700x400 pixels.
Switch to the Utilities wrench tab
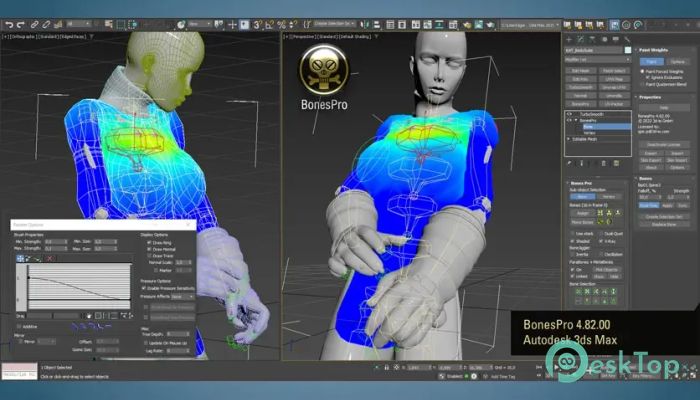tap(627, 40)
